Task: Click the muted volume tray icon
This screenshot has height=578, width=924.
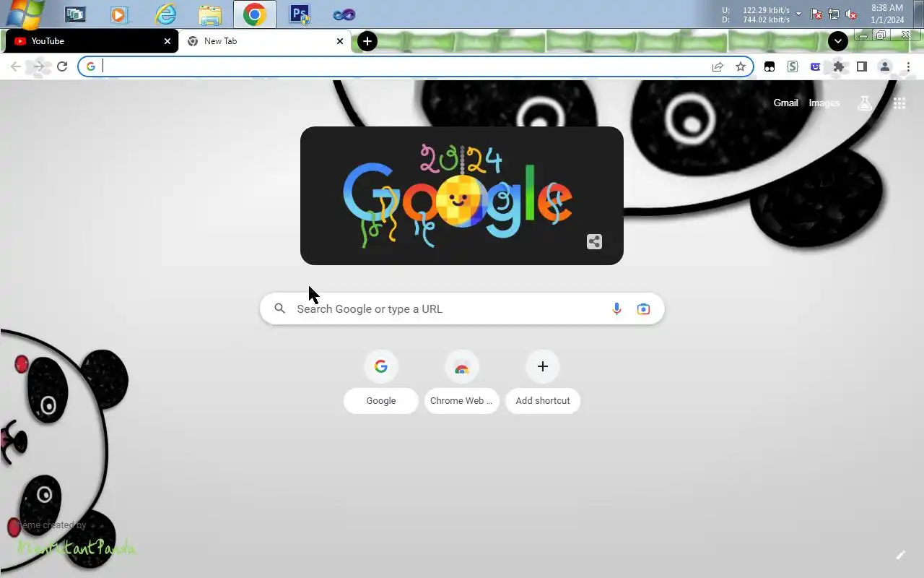Action: pyautogui.click(x=851, y=14)
